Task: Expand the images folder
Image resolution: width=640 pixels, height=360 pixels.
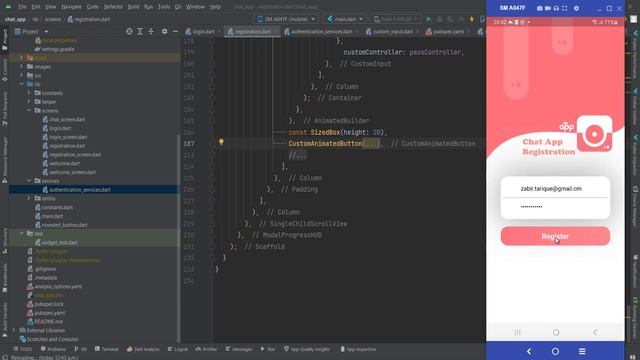Action: [22, 67]
